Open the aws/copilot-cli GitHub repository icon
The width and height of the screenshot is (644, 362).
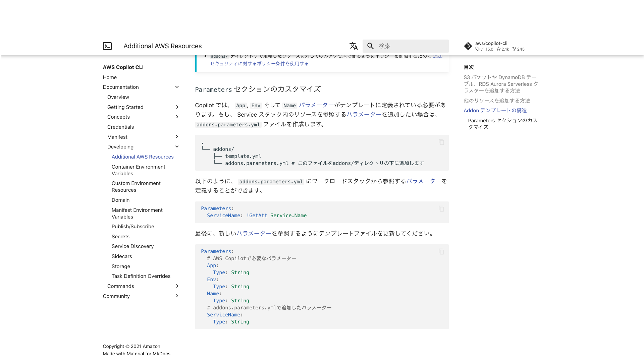468,46
